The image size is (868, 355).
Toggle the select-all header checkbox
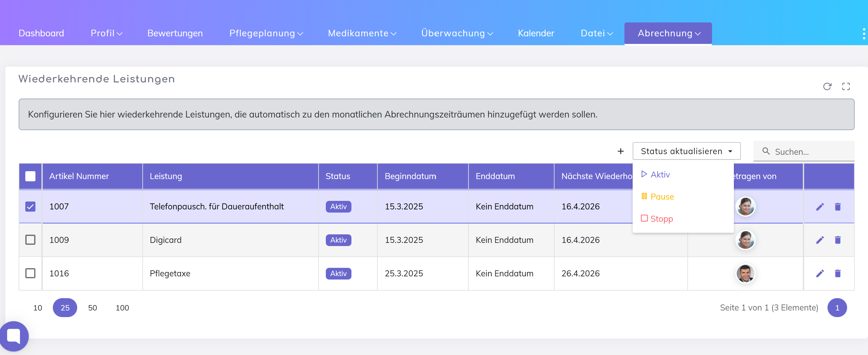pos(30,176)
